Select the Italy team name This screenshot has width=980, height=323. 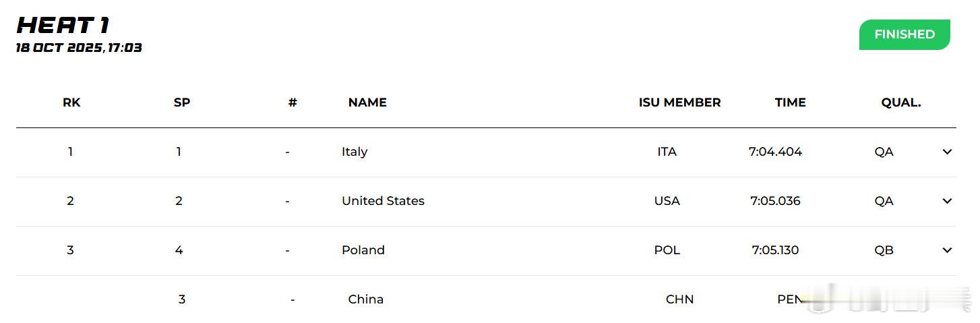pyautogui.click(x=355, y=152)
